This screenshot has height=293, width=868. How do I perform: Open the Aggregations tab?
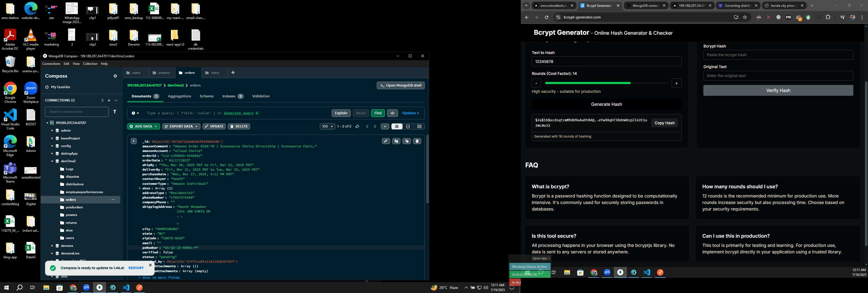pos(179,96)
